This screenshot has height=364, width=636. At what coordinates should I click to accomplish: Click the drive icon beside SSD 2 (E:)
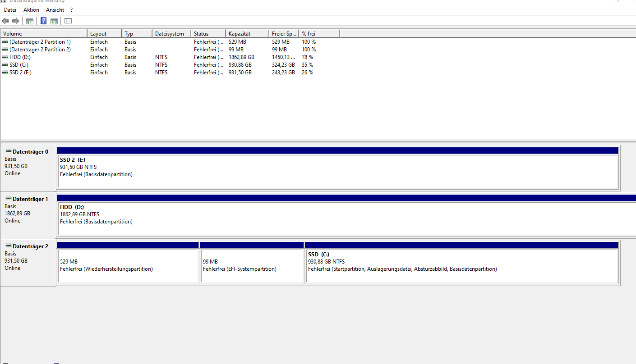click(x=5, y=73)
